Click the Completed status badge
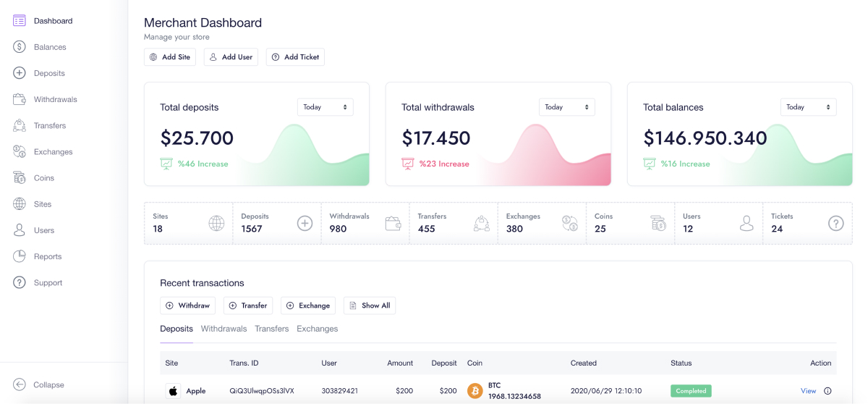868x404 pixels. [x=691, y=391]
